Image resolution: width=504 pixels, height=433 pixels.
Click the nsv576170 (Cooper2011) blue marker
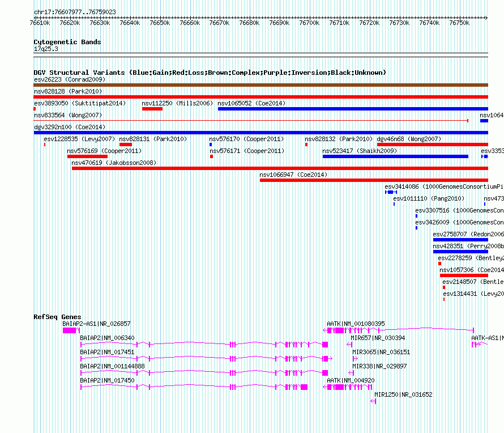tap(211, 145)
